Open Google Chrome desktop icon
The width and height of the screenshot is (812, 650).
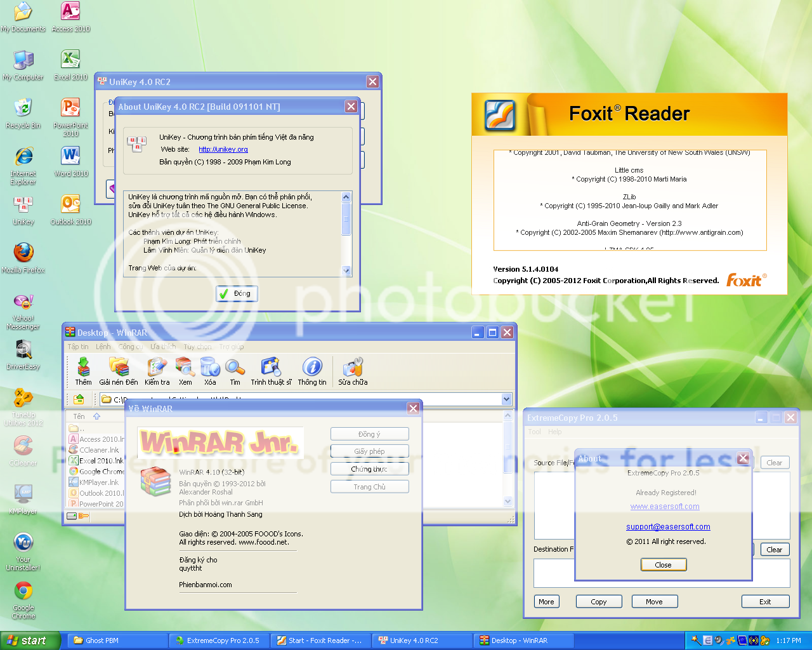point(23,600)
